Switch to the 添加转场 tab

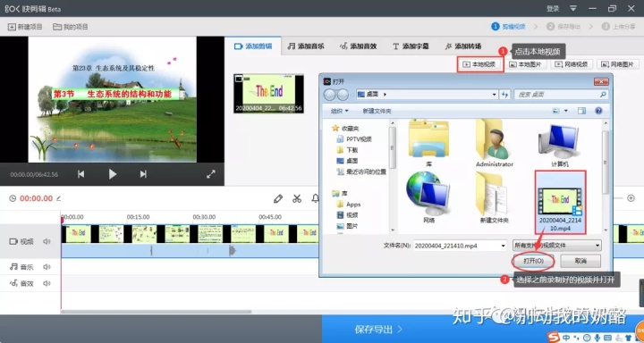pyautogui.click(x=463, y=46)
